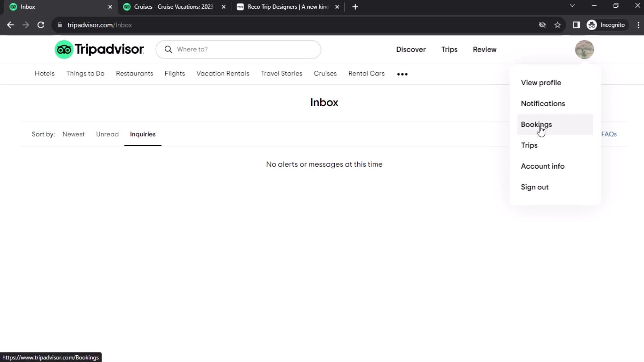Click the Review navigation icon
644x362 pixels.
click(x=484, y=50)
